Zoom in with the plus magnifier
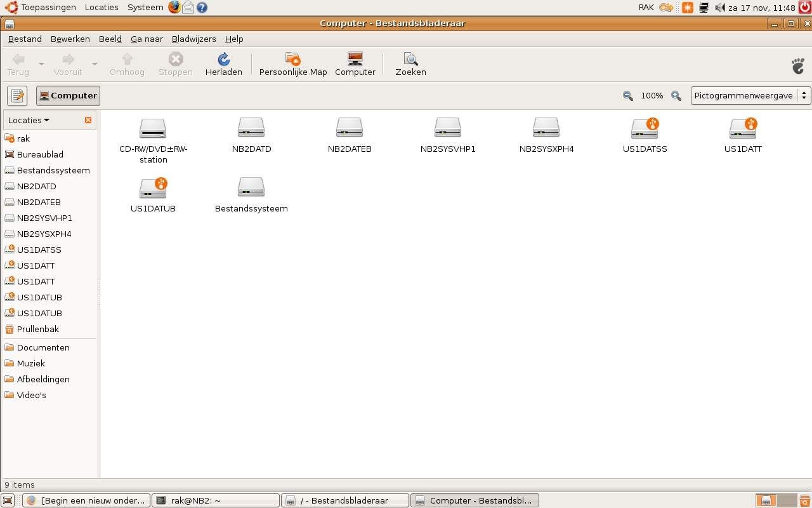The image size is (812, 508). (676, 96)
